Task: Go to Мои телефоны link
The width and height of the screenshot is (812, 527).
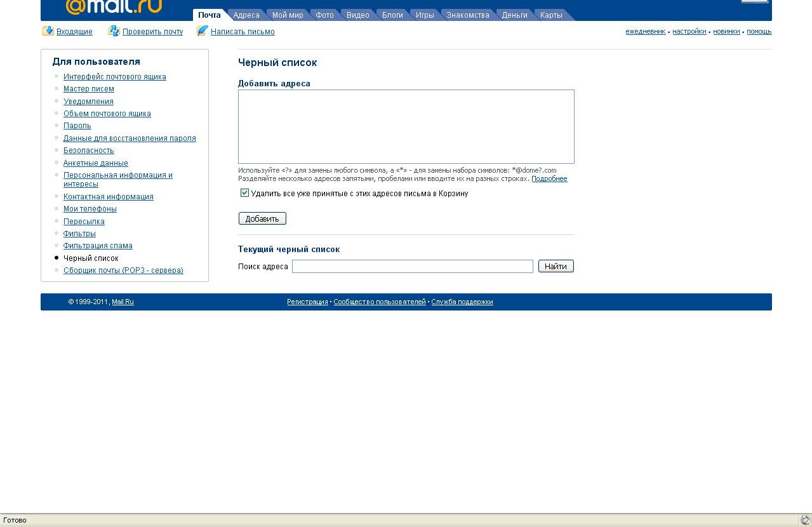Action: (x=90, y=209)
